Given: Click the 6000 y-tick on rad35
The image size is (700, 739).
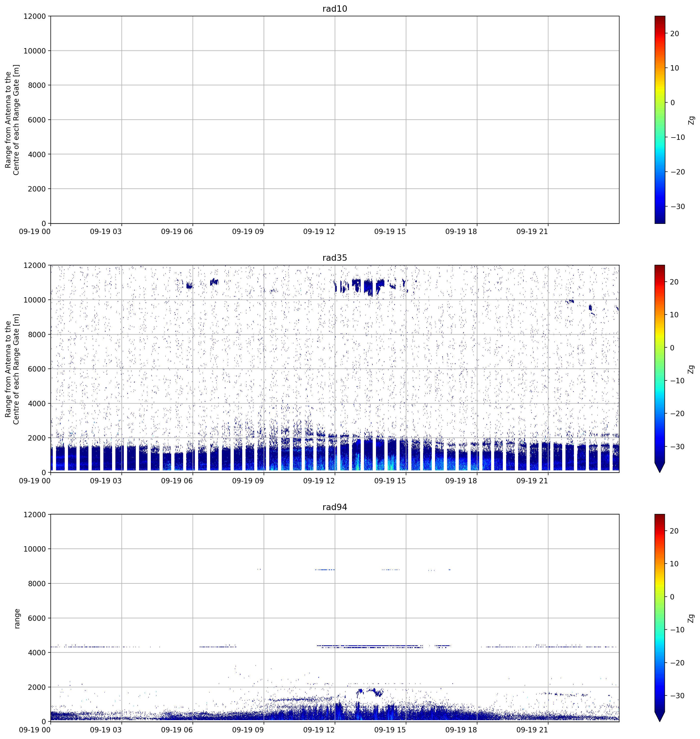Looking at the screenshot, I should click(37, 369).
